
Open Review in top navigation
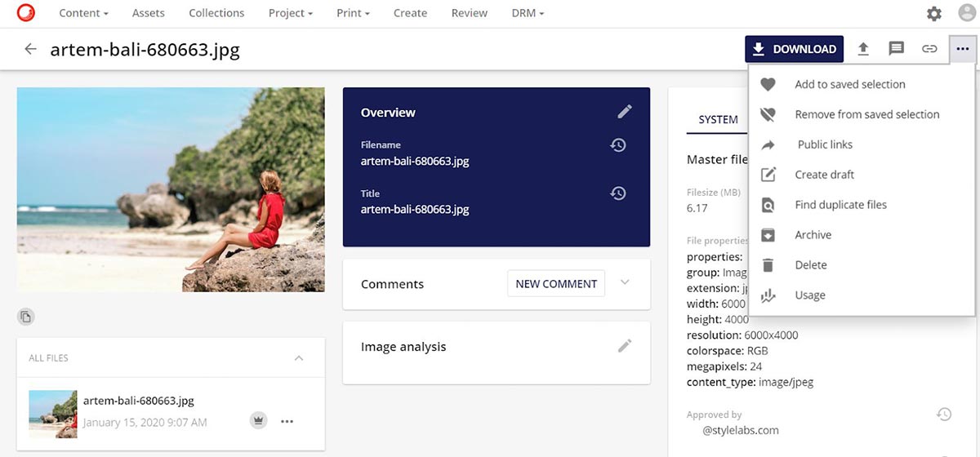(470, 13)
